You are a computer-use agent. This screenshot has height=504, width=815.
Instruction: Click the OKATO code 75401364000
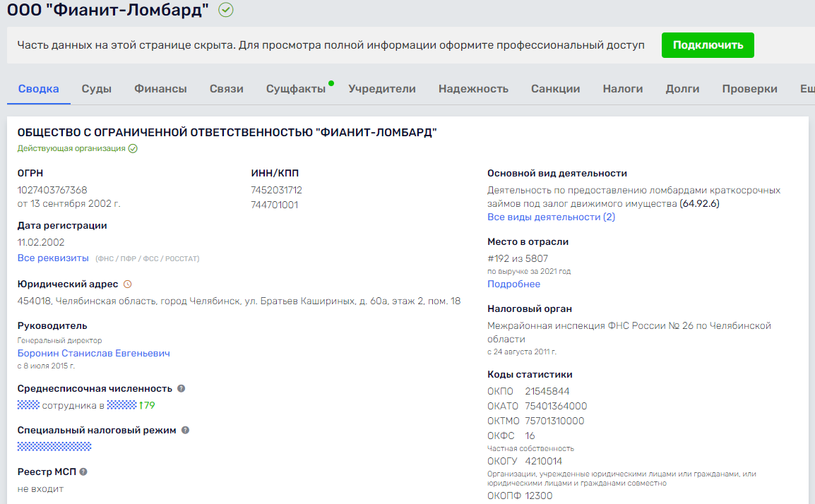coord(556,407)
